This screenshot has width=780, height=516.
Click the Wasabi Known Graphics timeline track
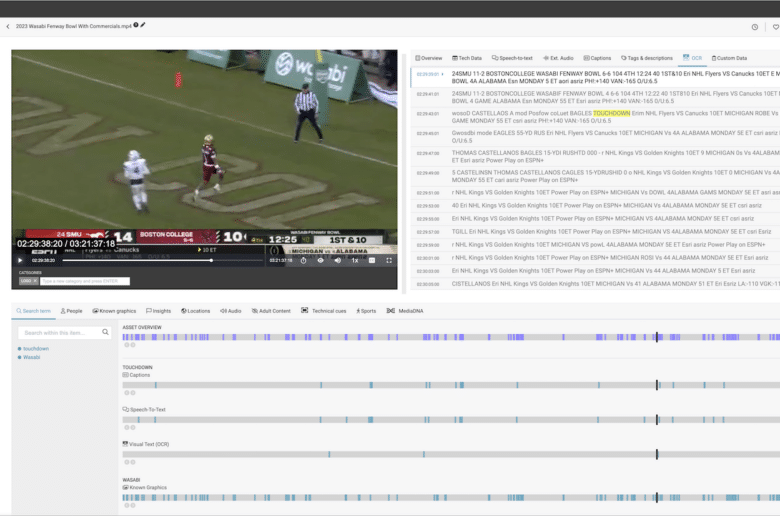pos(451,498)
